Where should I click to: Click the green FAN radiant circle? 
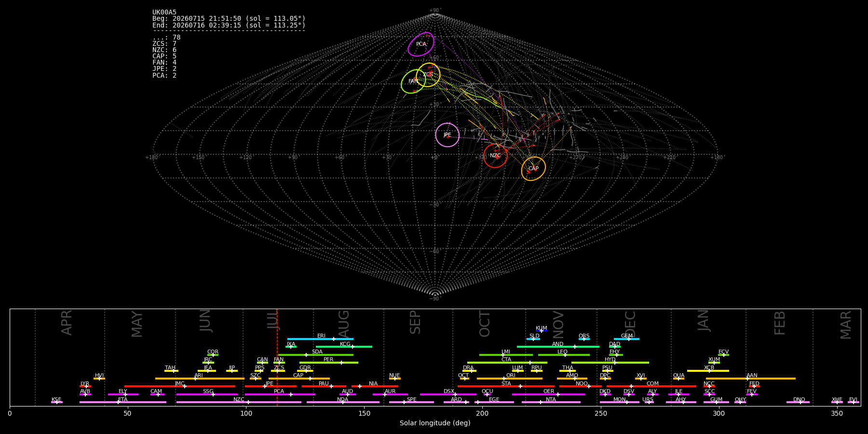click(x=413, y=81)
